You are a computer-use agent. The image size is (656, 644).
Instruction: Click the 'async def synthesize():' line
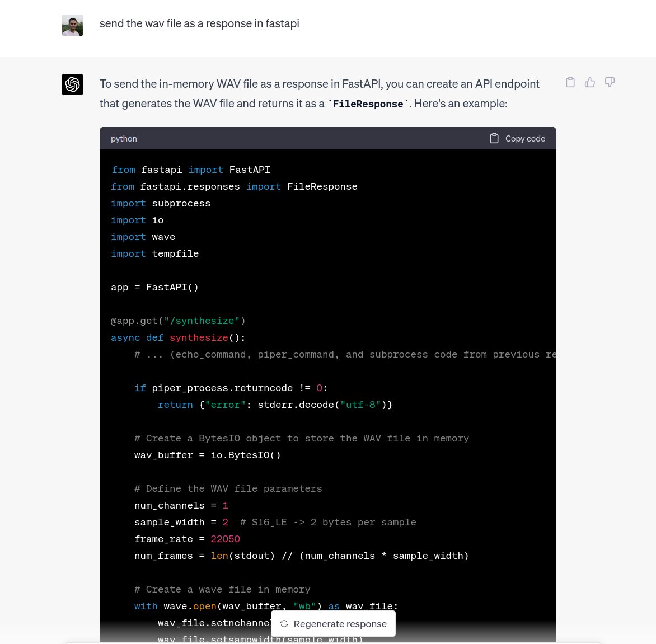[x=178, y=337]
